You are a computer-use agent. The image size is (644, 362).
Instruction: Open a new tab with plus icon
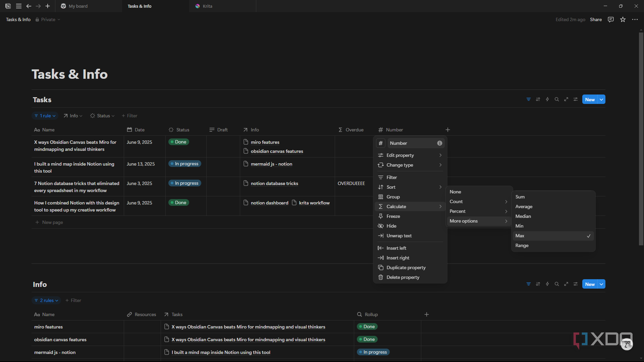(x=48, y=6)
